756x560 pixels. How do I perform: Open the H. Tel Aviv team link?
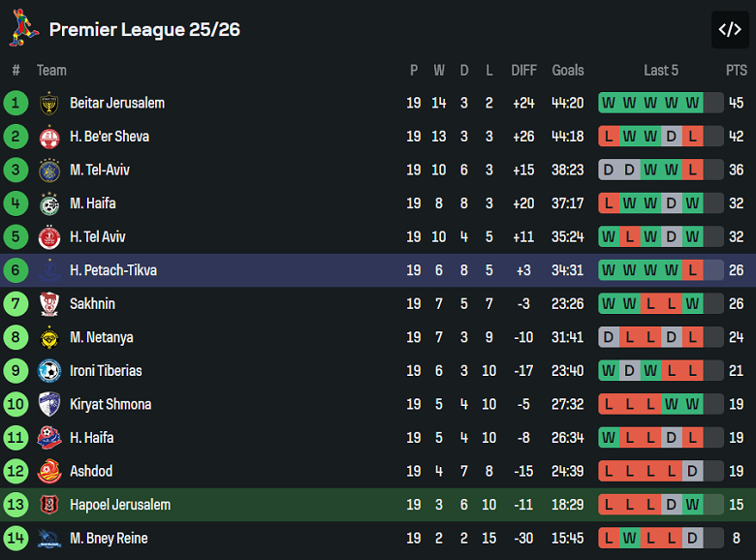97,237
